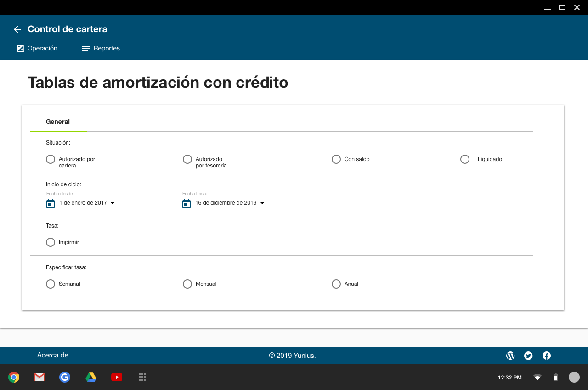This screenshot has height=390, width=588.
Task: Expand the 1 de enero de 2017 dropdown
Action: (x=88, y=203)
